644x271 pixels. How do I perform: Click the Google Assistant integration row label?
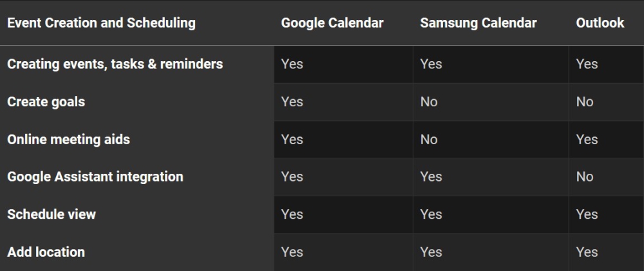[x=95, y=176]
